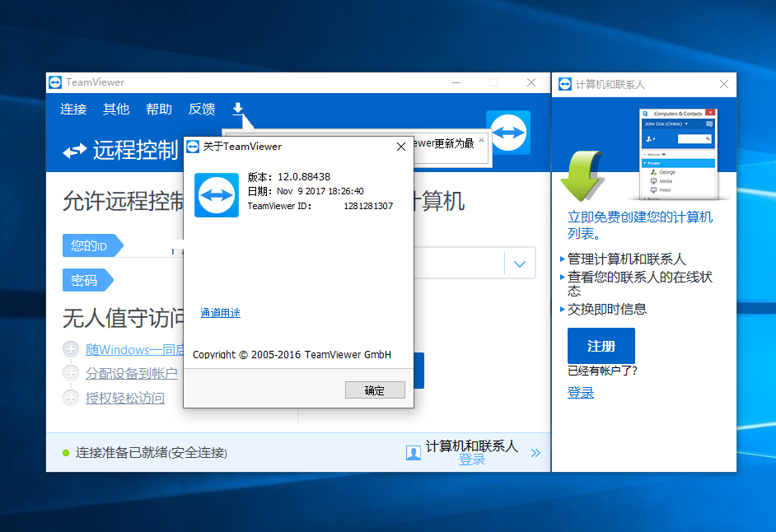Click the TeamViewer title bar icon

pyautogui.click(x=55, y=82)
